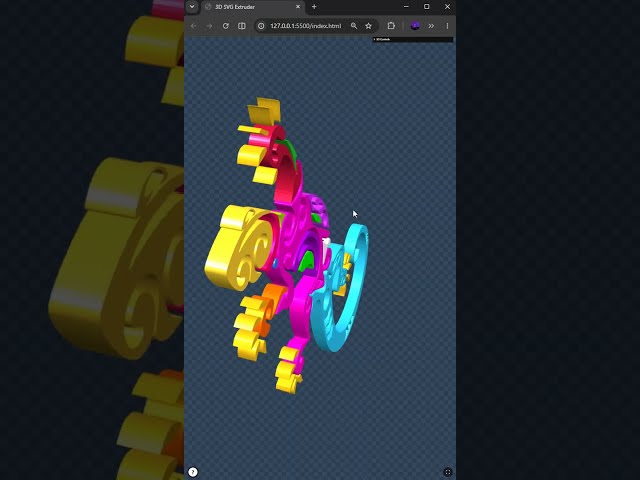Image resolution: width=640 pixels, height=480 pixels.
Task: Minimize the browser window
Action: 406,7
